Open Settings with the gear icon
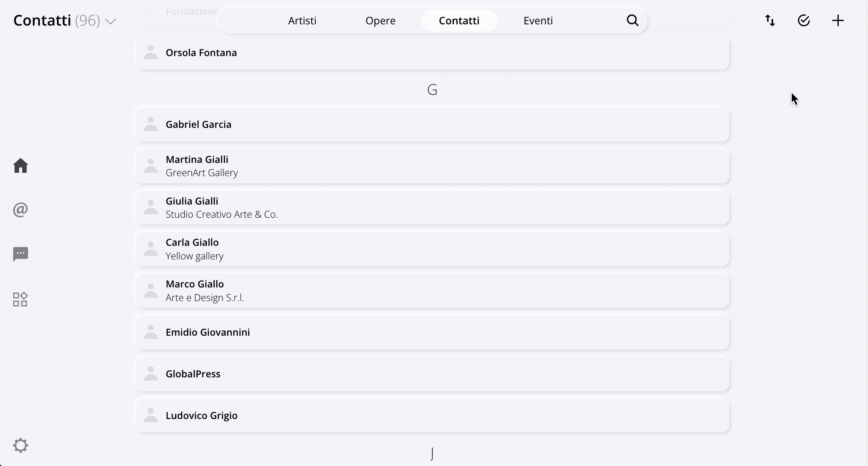This screenshot has width=868, height=466. pos(21,445)
